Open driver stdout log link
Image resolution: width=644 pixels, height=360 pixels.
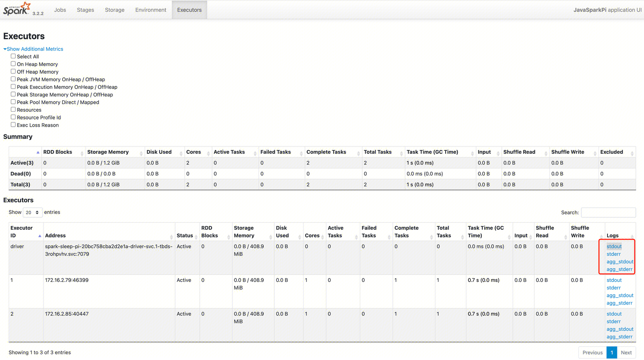coord(614,247)
